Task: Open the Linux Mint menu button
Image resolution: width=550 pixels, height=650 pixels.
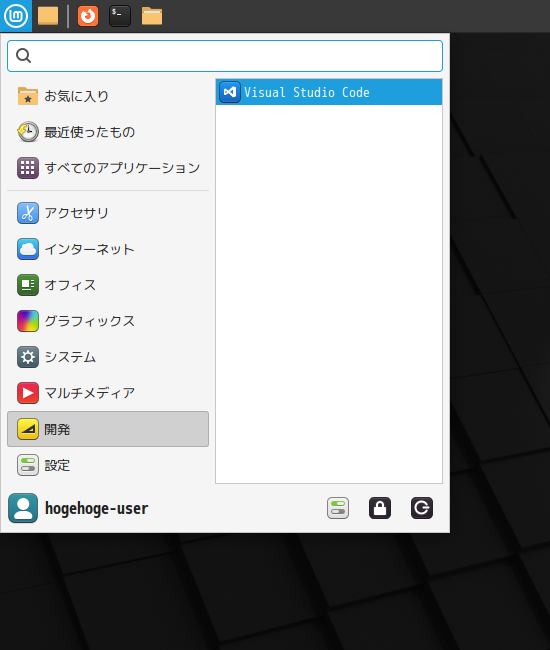Action: pyautogui.click(x=16, y=16)
